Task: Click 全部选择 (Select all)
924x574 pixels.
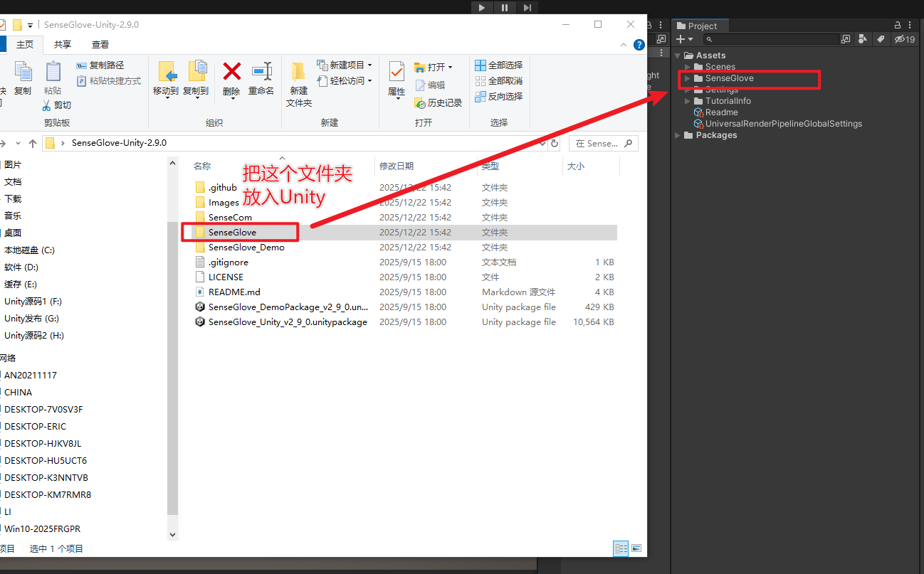Action: (x=498, y=65)
